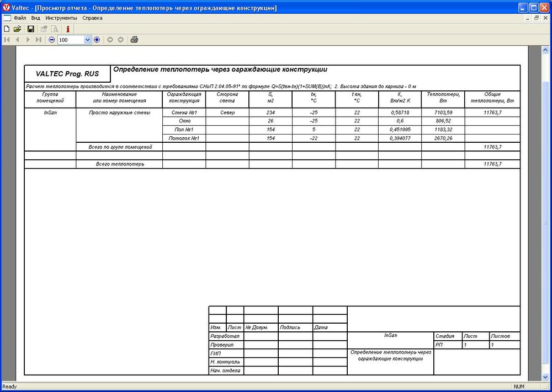Zoom out with the blue minus icon
This screenshot has height=392, width=552.
(x=52, y=40)
